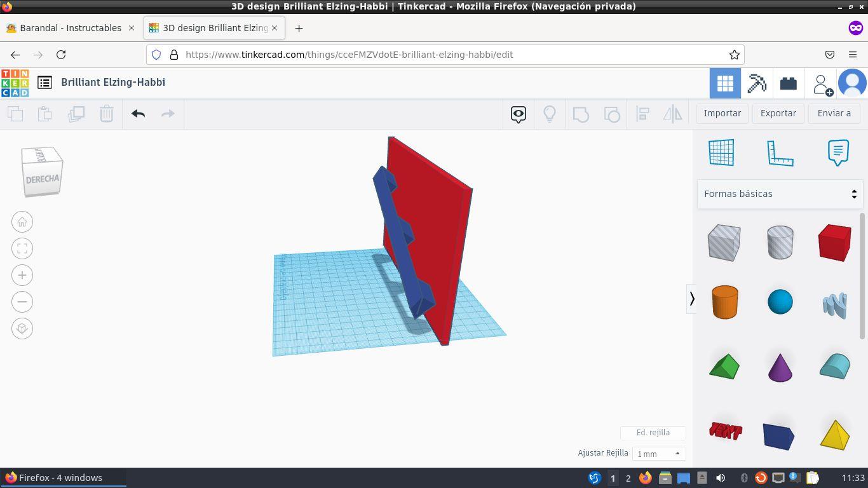
Task: Switch to 3D design grid view
Action: [x=725, y=83]
